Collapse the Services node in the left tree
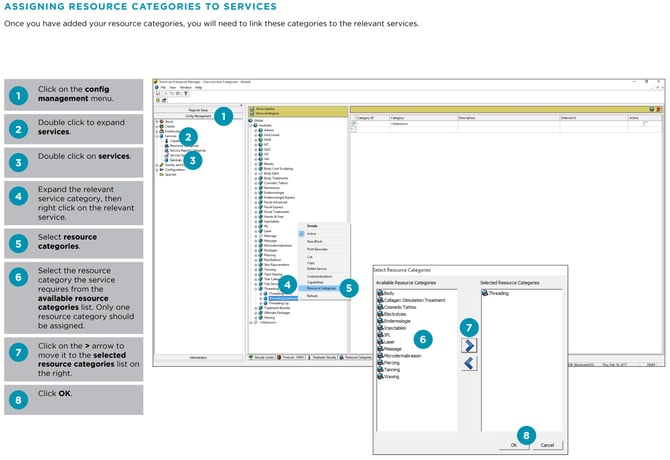The width and height of the screenshot is (670, 460). pyautogui.click(x=157, y=136)
